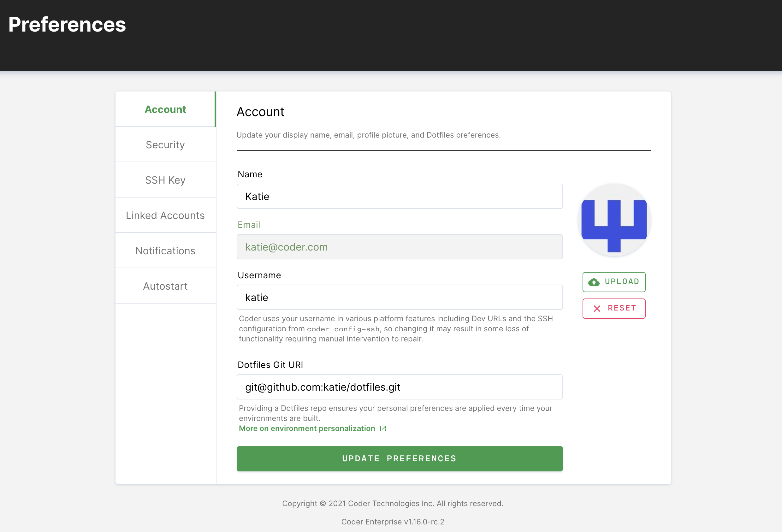Image resolution: width=782 pixels, height=532 pixels.
Task: Open the SSH Key preferences section
Action: (x=166, y=179)
